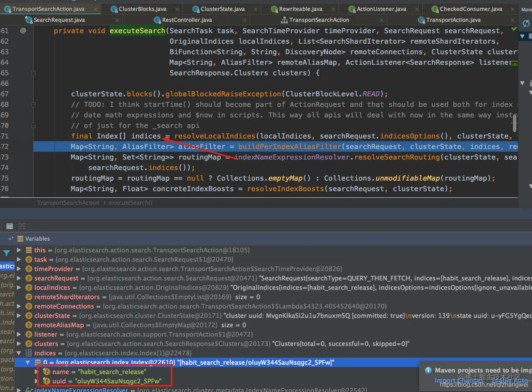
Task: Open the Evaluate Expression calculator icon
Action: pos(10,226)
